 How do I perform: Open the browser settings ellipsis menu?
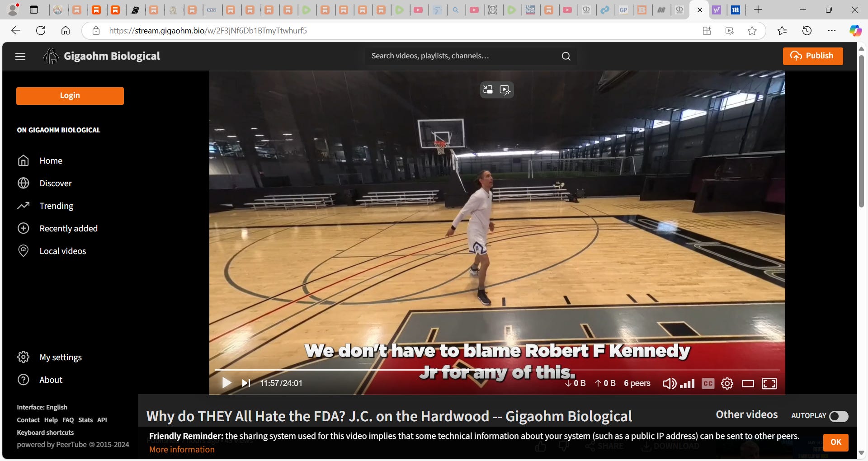point(832,31)
